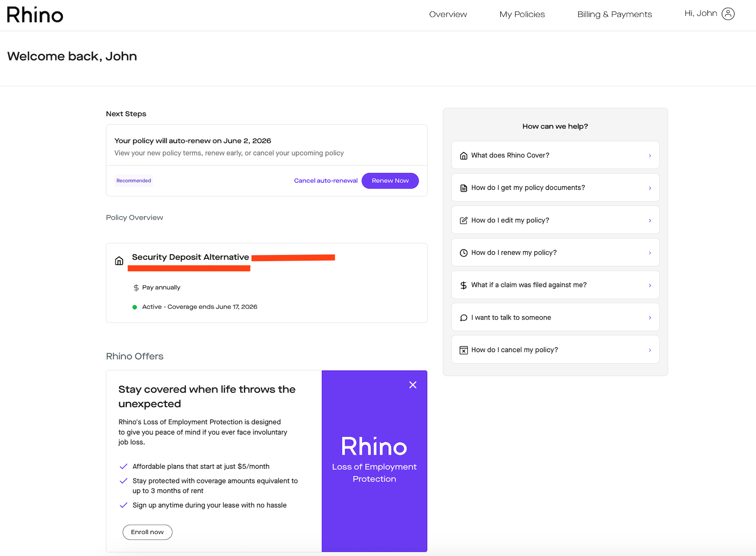Dismiss the Loss of Employment Protection offer

(413, 385)
